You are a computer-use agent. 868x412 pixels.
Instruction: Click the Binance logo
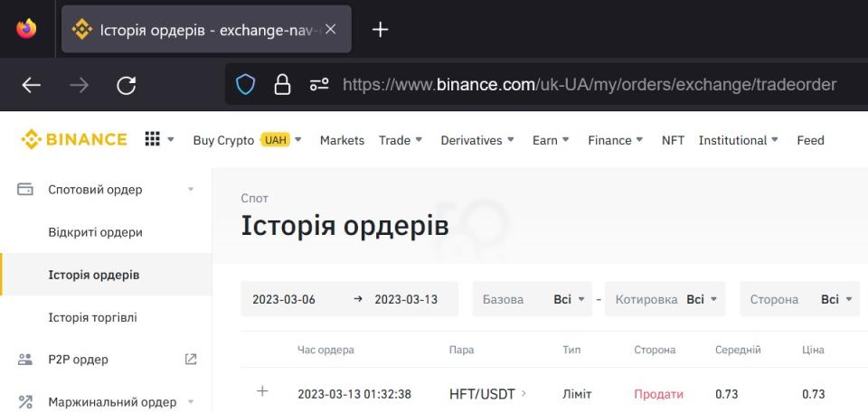point(74,140)
